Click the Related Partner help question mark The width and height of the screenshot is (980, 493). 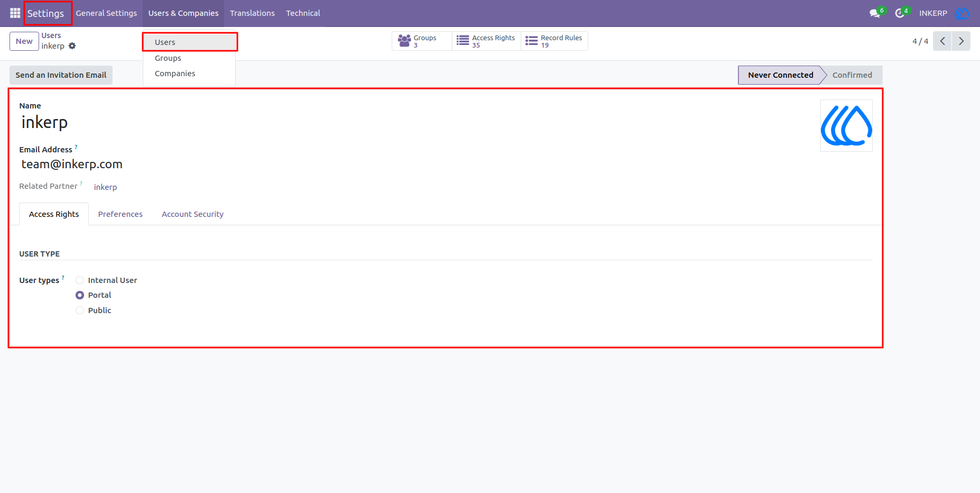[81, 184]
